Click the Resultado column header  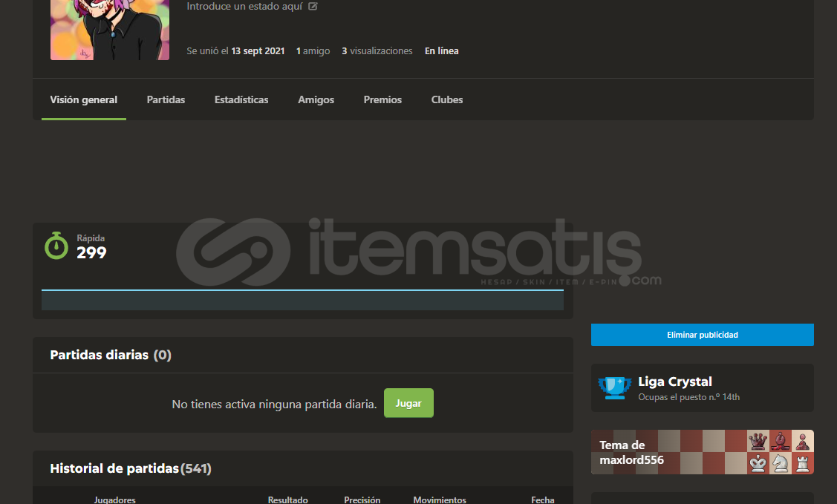(287, 500)
